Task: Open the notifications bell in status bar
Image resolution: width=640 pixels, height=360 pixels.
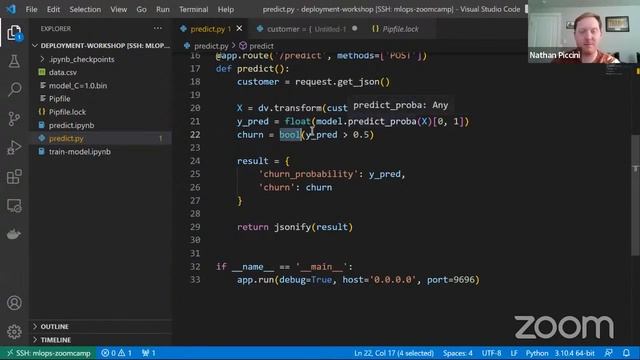Action: (x=627, y=353)
